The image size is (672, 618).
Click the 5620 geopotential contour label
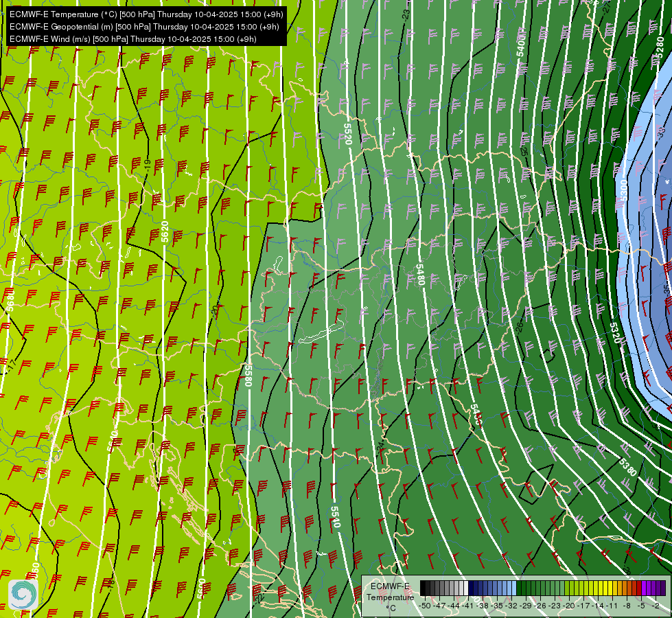tap(165, 231)
